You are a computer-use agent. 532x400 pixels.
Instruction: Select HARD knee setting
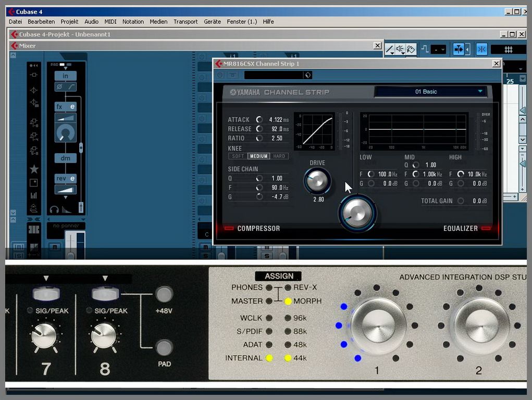(x=279, y=156)
